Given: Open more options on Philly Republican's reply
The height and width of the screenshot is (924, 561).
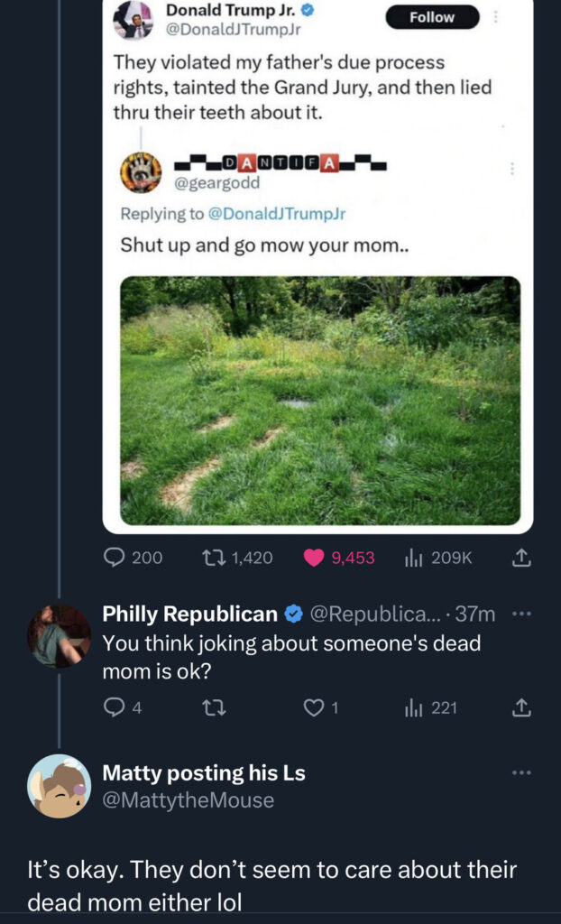Looking at the screenshot, I should point(521,614).
